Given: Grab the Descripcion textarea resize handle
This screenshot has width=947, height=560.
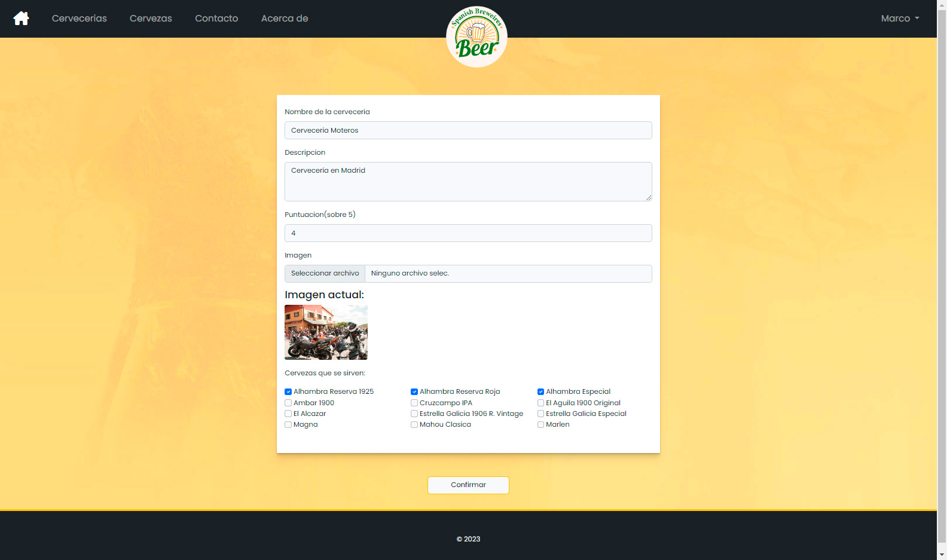Looking at the screenshot, I should pyautogui.click(x=648, y=197).
